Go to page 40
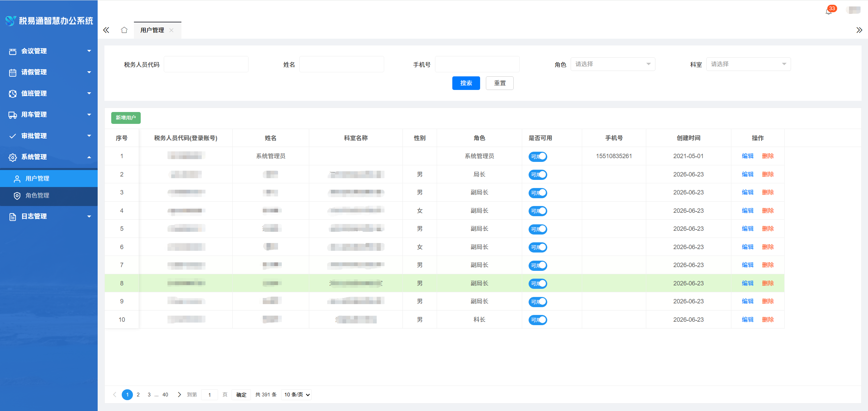 click(x=165, y=394)
